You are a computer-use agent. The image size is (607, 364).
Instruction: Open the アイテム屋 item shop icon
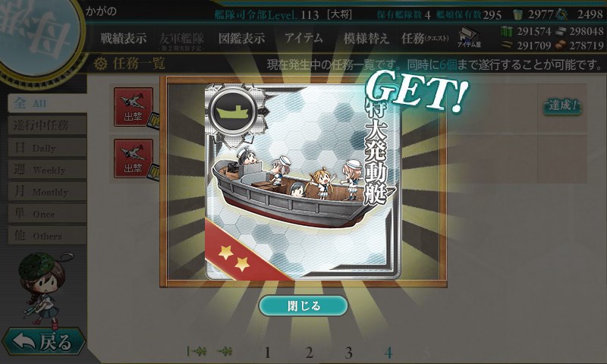click(x=469, y=37)
